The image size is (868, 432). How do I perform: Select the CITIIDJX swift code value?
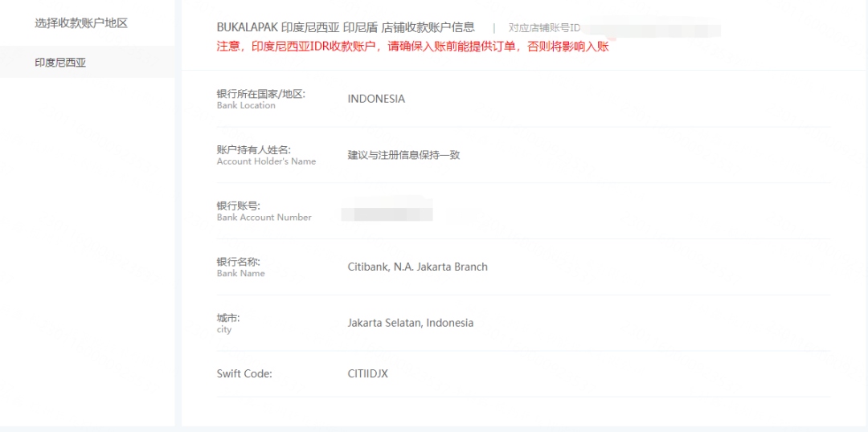(x=367, y=373)
